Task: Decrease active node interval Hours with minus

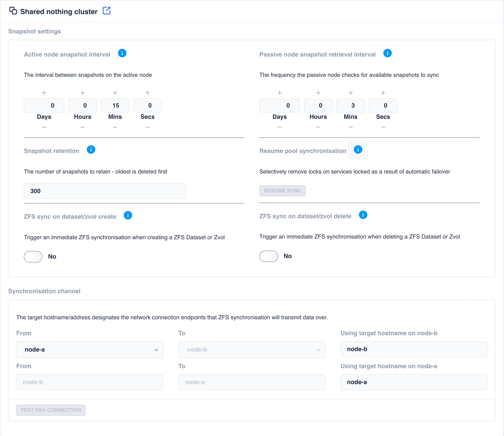Action: pos(83,127)
